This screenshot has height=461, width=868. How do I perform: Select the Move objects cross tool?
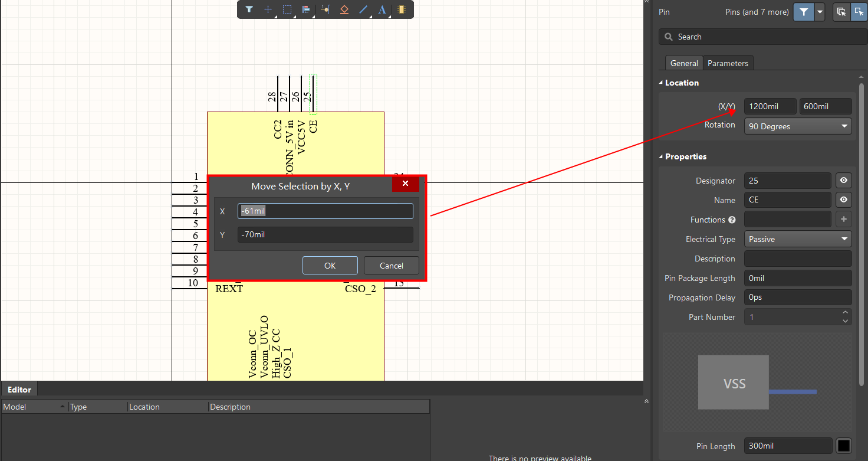coord(268,9)
